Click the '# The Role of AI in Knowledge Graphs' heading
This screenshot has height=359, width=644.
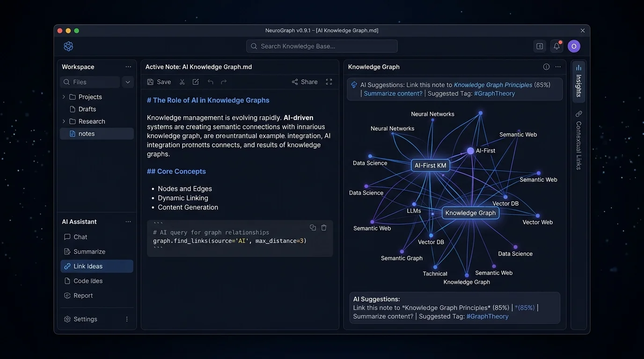click(208, 100)
